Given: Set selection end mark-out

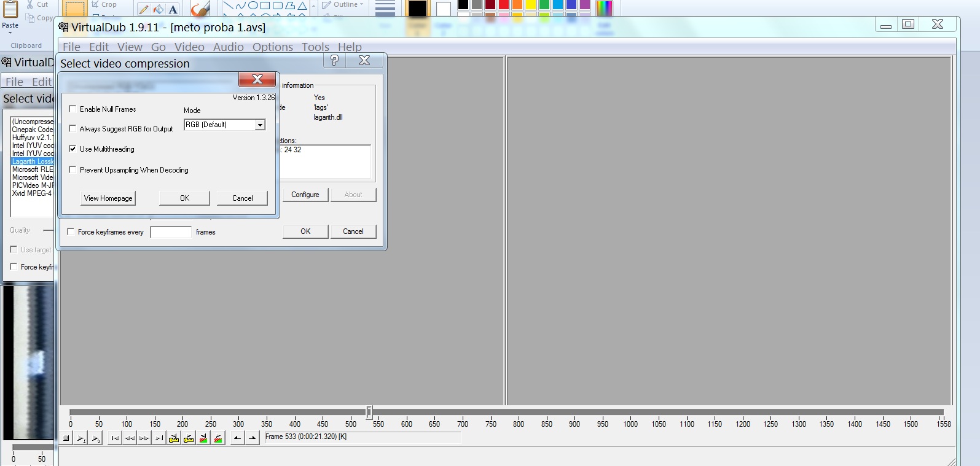Looking at the screenshot, I should tap(252, 438).
